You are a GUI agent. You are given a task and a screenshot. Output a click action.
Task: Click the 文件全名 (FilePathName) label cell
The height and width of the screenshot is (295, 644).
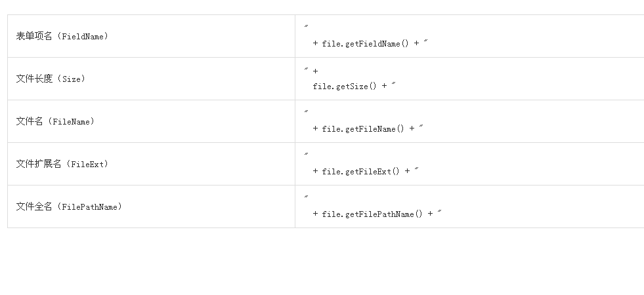tap(69, 207)
